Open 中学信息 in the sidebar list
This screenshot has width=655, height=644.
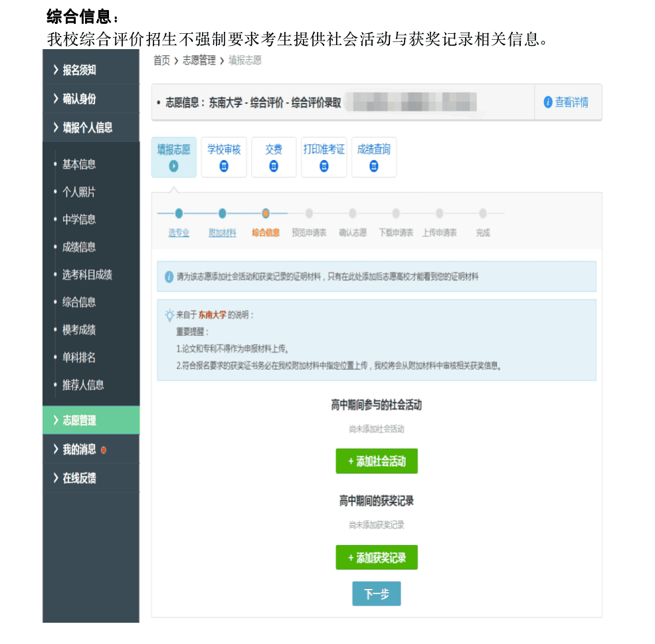point(79,220)
